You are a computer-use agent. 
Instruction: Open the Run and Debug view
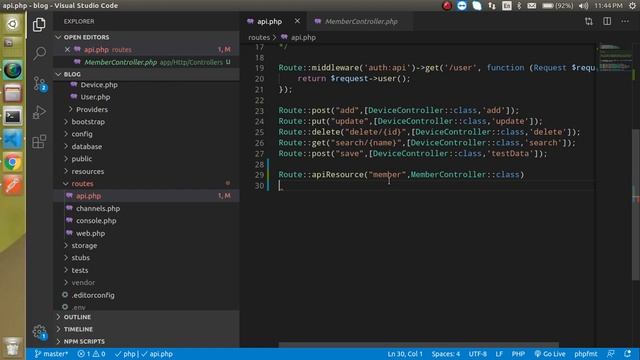click(x=39, y=112)
